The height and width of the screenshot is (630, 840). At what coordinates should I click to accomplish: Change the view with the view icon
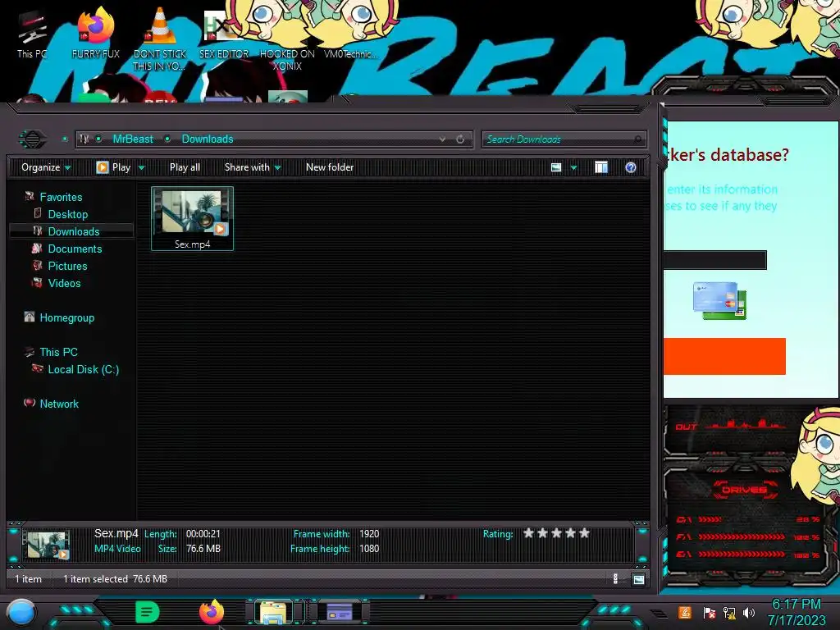click(556, 167)
